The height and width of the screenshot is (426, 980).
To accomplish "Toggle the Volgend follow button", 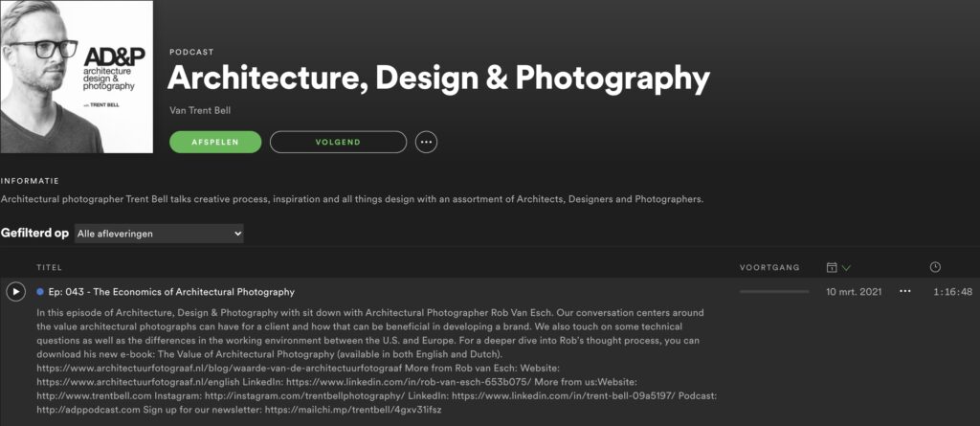I will [338, 142].
